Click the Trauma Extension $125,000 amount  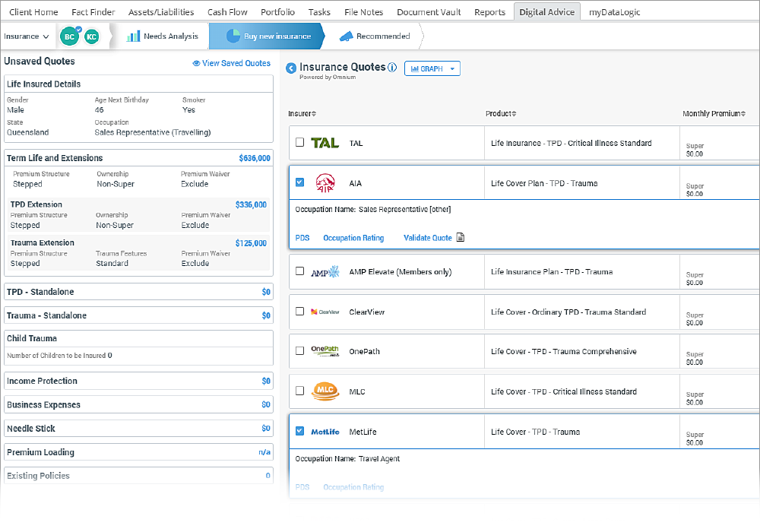tap(251, 243)
